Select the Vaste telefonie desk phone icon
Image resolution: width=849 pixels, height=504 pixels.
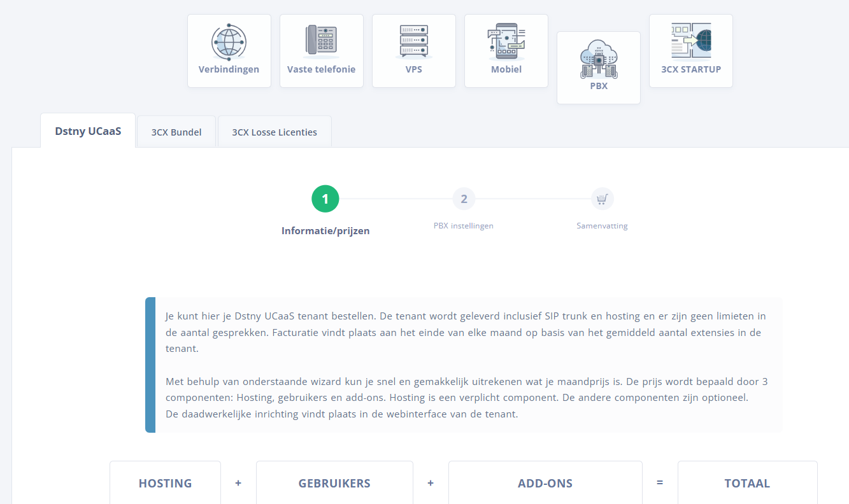tap(321, 41)
